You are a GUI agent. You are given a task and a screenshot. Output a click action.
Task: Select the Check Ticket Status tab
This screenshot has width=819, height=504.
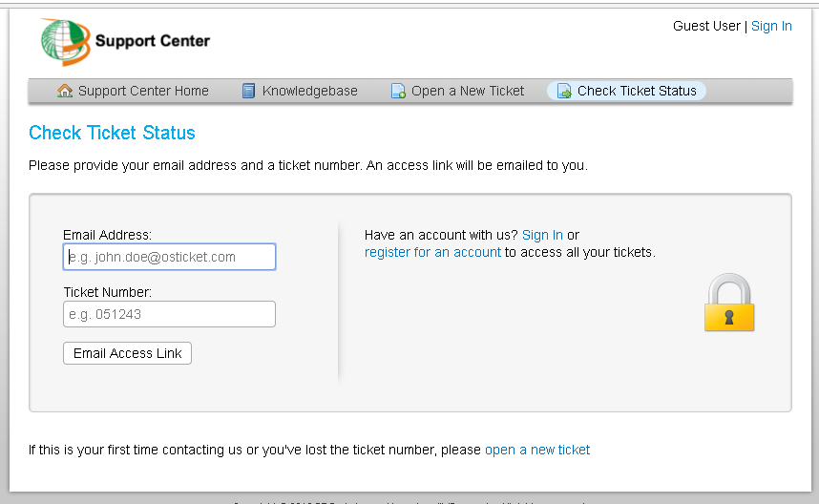(637, 92)
